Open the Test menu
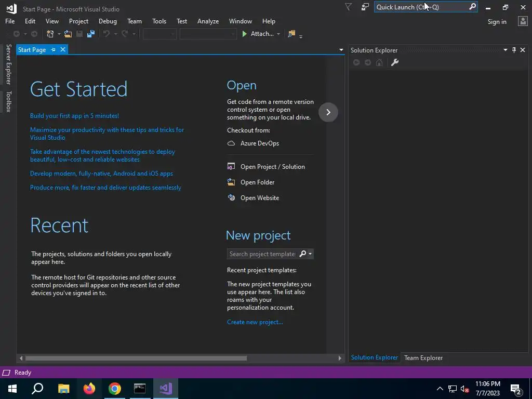 coord(182,21)
